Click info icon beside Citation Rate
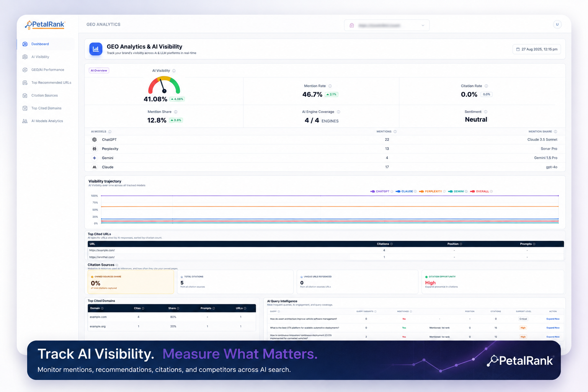 [486, 86]
